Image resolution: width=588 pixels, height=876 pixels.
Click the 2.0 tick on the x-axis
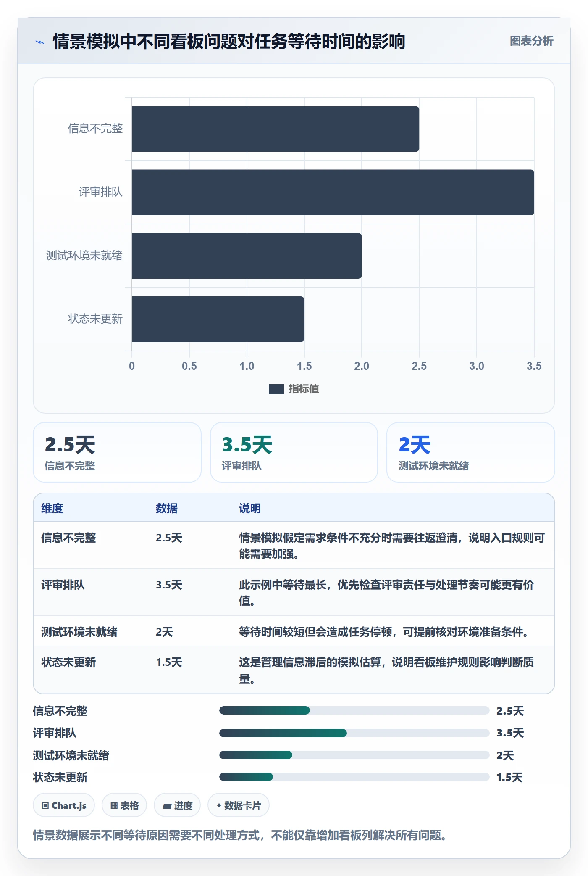(x=362, y=366)
